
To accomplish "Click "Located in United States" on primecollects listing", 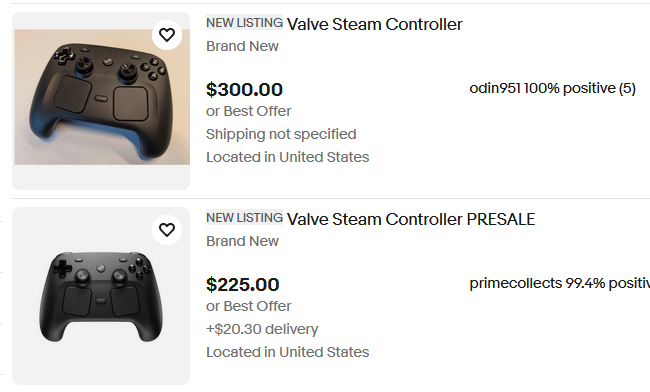I will coord(288,352).
